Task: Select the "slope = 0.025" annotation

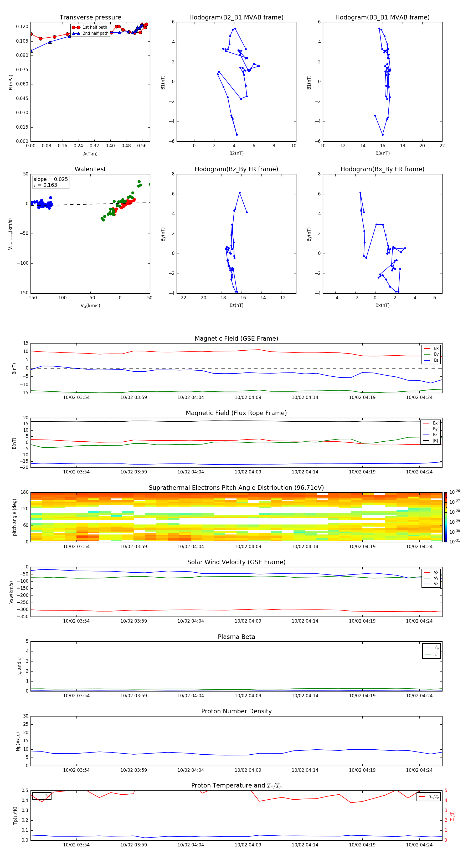Action: tap(50, 179)
